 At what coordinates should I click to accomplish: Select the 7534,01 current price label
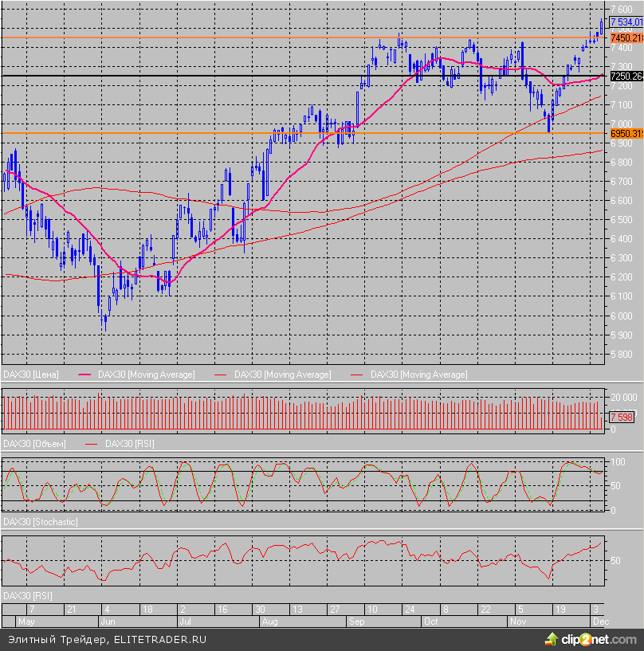pos(626,22)
